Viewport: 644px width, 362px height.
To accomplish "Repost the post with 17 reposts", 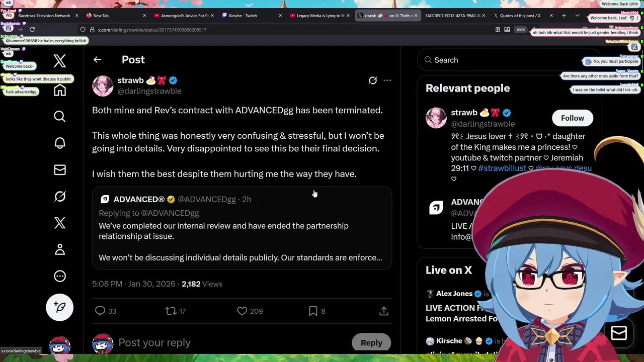I will pyautogui.click(x=171, y=311).
